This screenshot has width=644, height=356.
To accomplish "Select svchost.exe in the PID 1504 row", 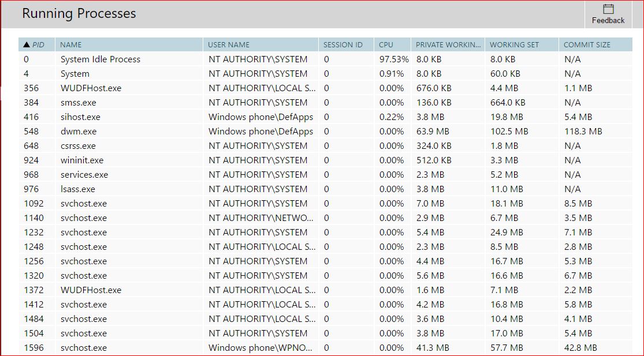I will tap(83, 333).
